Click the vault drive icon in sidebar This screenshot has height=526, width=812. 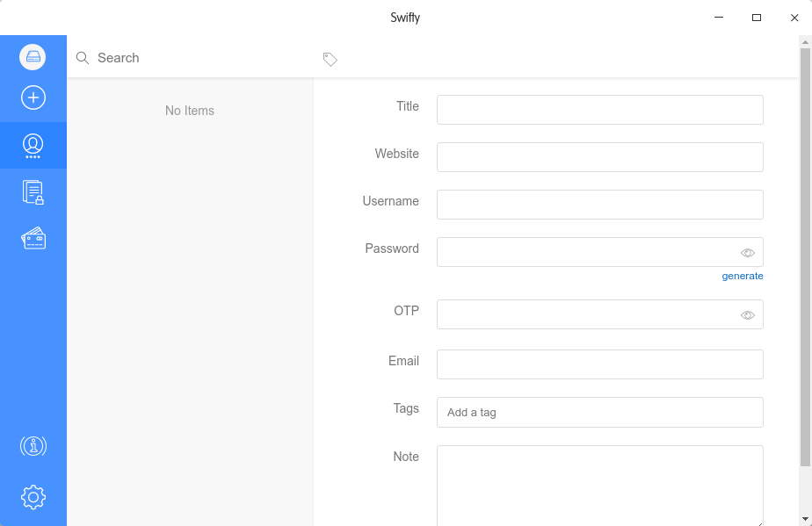(x=33, y=57)
